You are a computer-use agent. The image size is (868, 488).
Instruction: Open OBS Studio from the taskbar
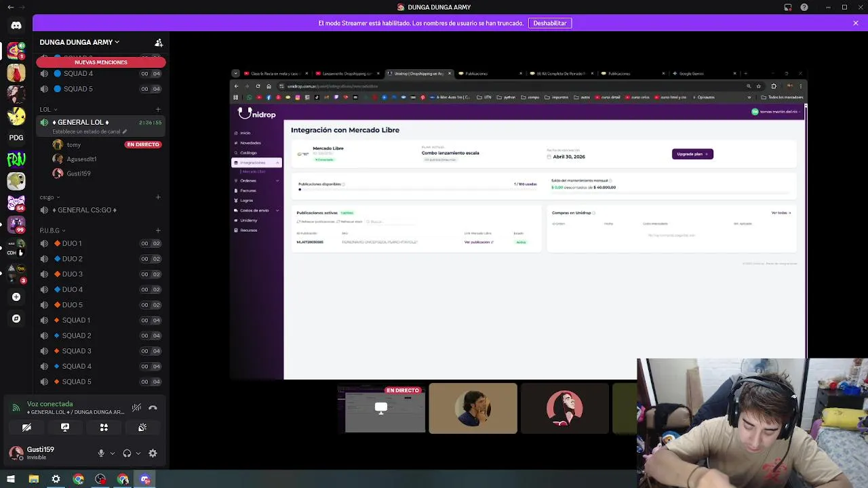[x=100, y=479]
